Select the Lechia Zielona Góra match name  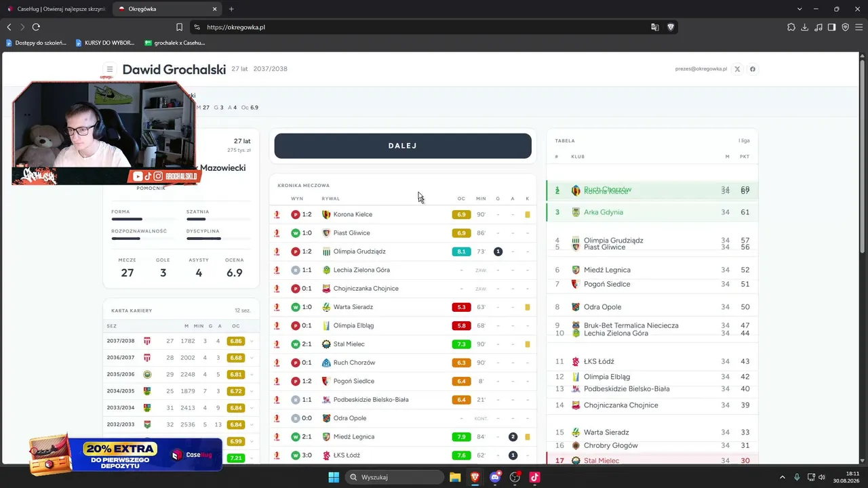[x=361, y=270]
